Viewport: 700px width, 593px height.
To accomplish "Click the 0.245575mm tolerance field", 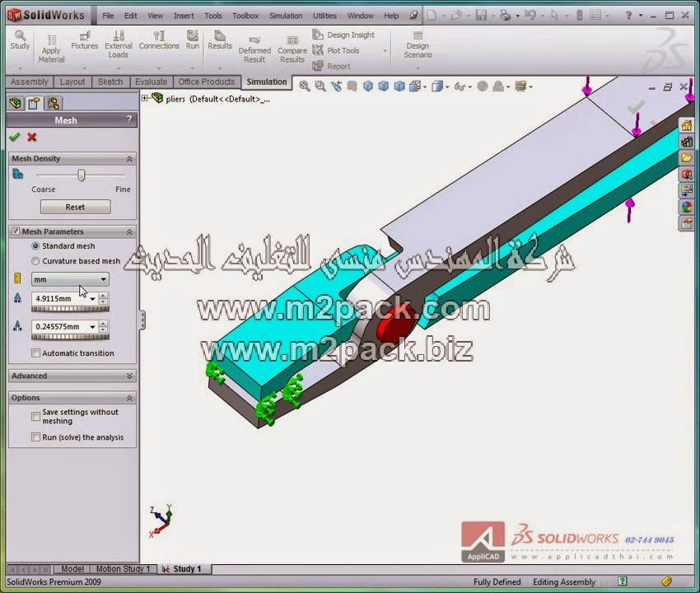I will point(60,327).
